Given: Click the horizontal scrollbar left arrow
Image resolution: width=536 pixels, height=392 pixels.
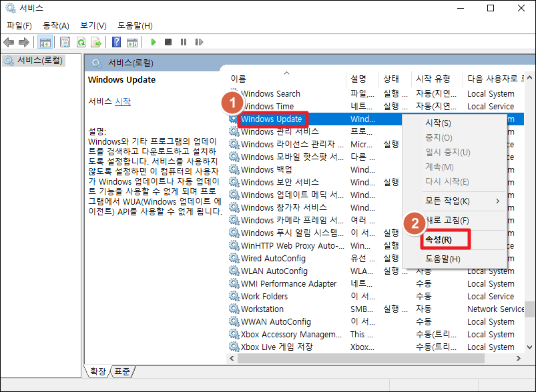Looking at the screenshot, I should (x=232, y=358).
